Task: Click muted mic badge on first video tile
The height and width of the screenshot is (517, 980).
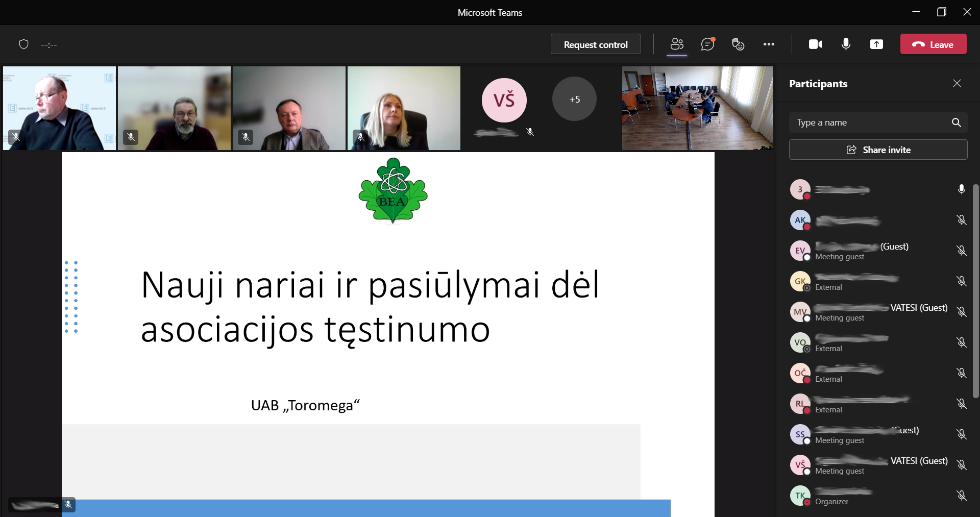Action: point(16,137)
